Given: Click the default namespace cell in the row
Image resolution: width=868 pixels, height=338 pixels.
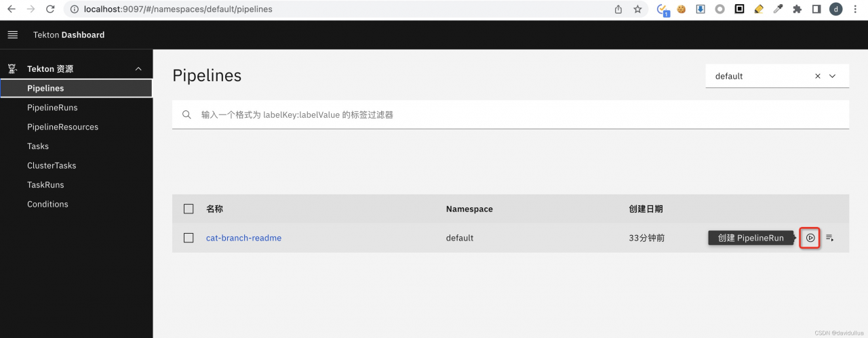Looking at the screenshot, I should coord(460,238).
